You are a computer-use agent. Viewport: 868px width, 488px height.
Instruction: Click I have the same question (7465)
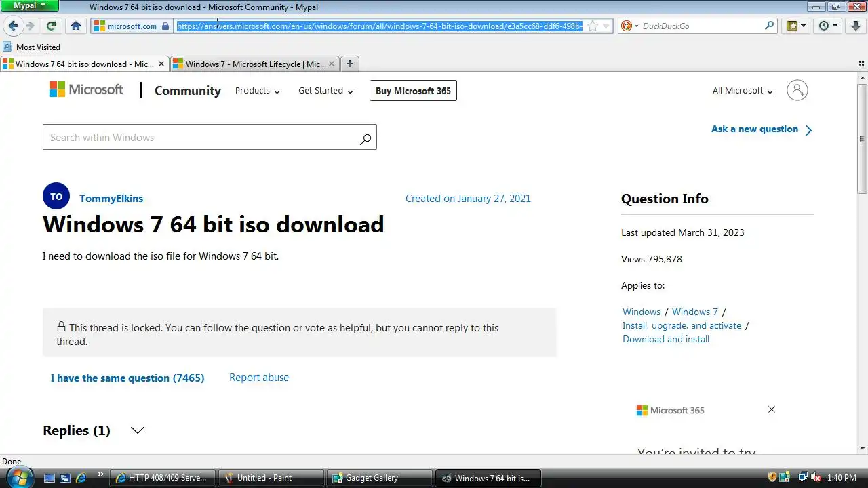tap(127, 378)
